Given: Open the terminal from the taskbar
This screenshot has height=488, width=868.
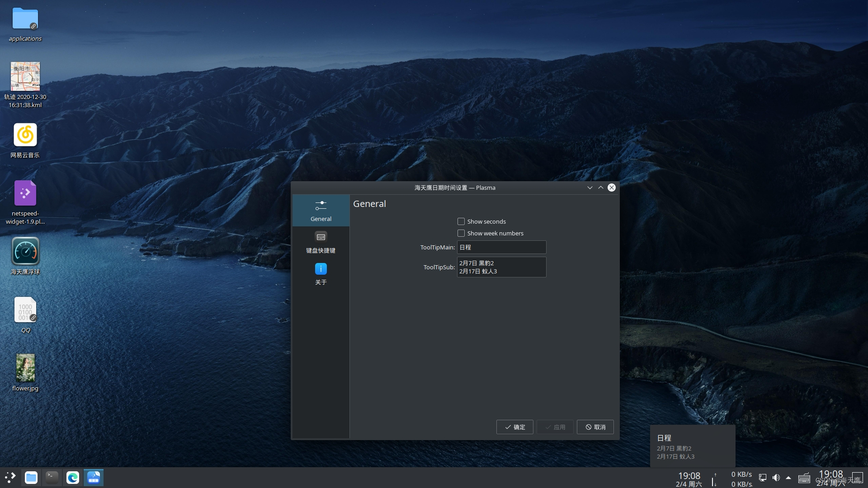Looking at the screenshot, I should tap(51, 477).
